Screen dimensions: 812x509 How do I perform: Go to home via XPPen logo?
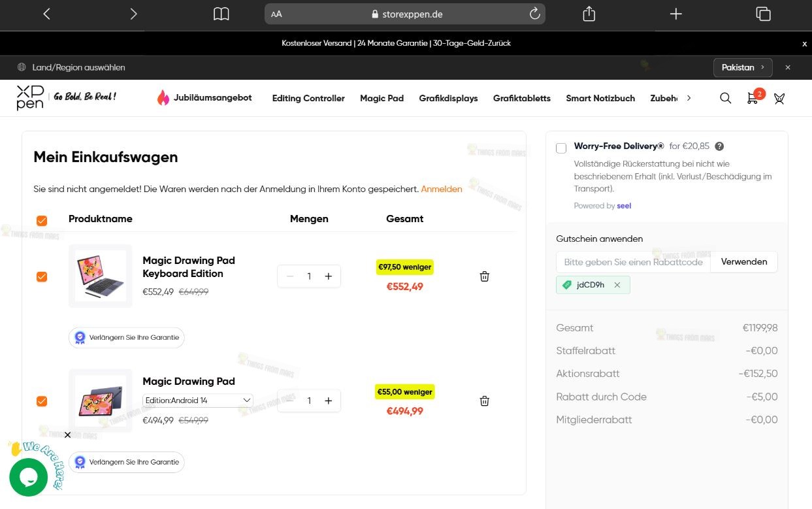pos(30,97)
